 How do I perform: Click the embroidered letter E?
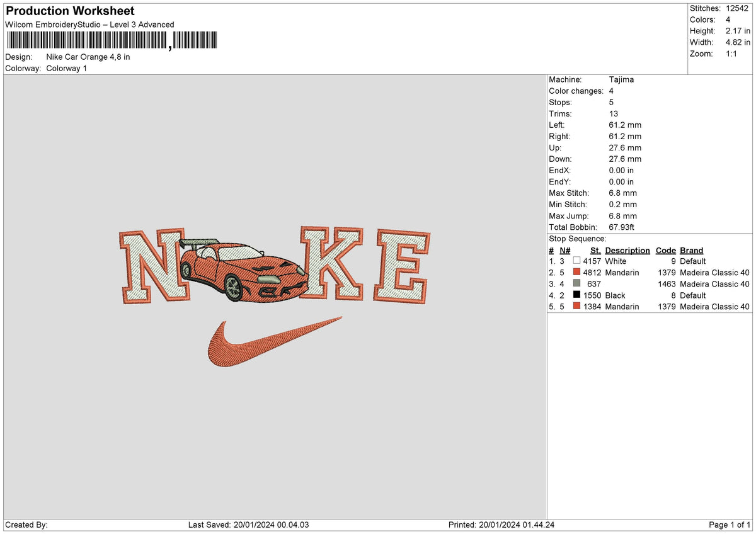click(x=401, y=267)
